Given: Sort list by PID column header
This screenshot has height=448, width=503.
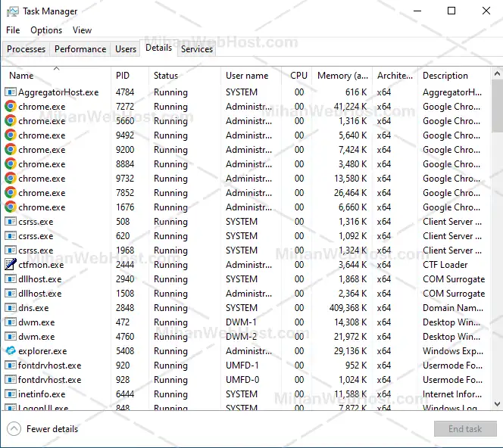Looking at the screenshot, I should 123,76.
